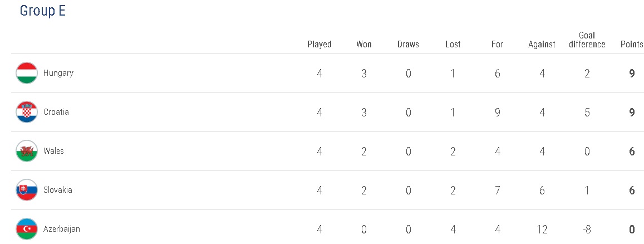Viewport: 644px width, 244px height.
Task: Click the Draws column header
Action: (x=408, y=45)
